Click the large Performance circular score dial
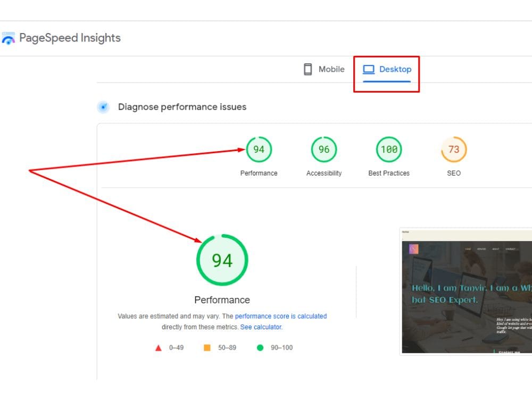Viewport: 532px width, 399px height. point(222,260)
